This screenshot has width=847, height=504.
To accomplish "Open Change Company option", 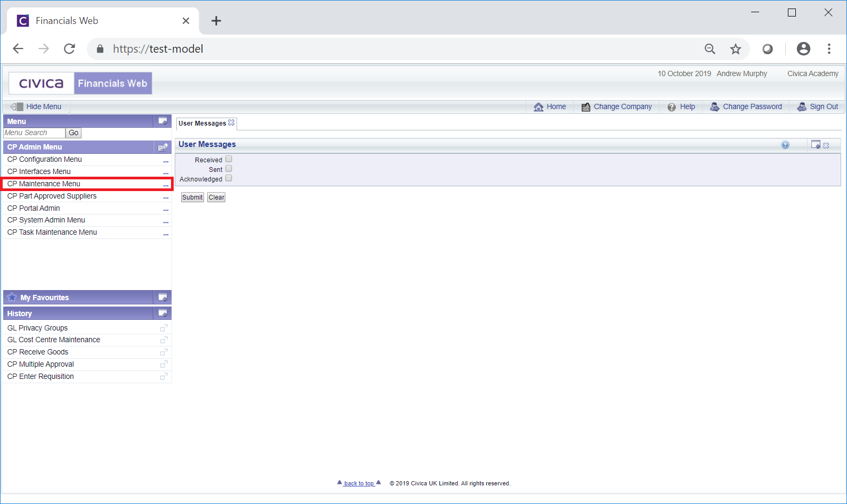I will pos(617,106).
